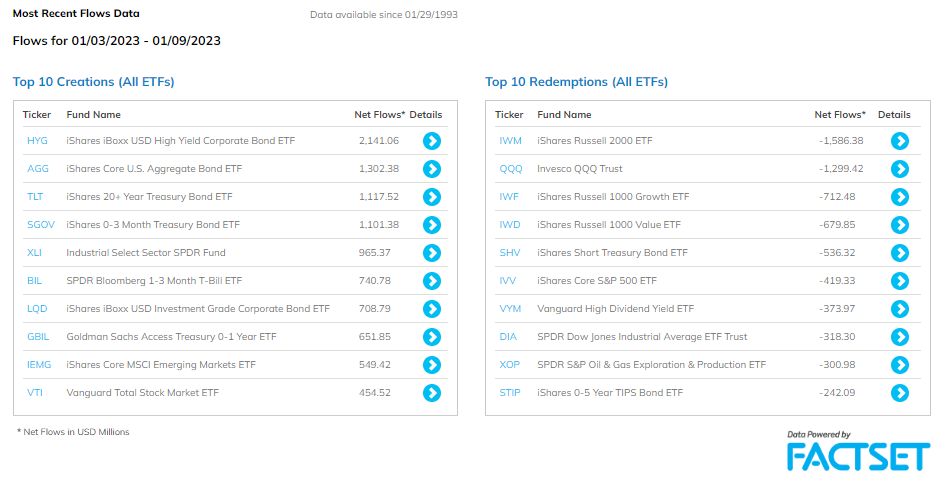Image resolution: width=937 pixels, height=484 pixels.
Task: Click the AGG ticker link
Action: (x=38, y=169)
